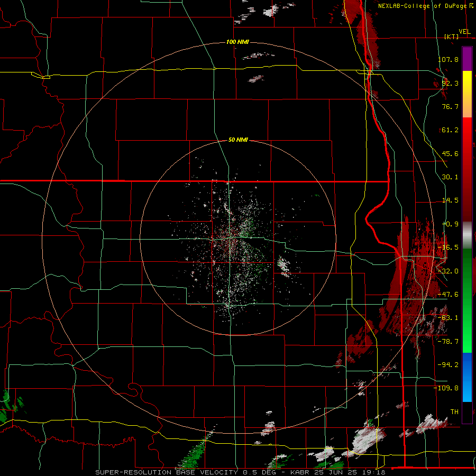
Task: Click the Super-Resolution Base Velocity caption
Action: click(x=241, y=472)
